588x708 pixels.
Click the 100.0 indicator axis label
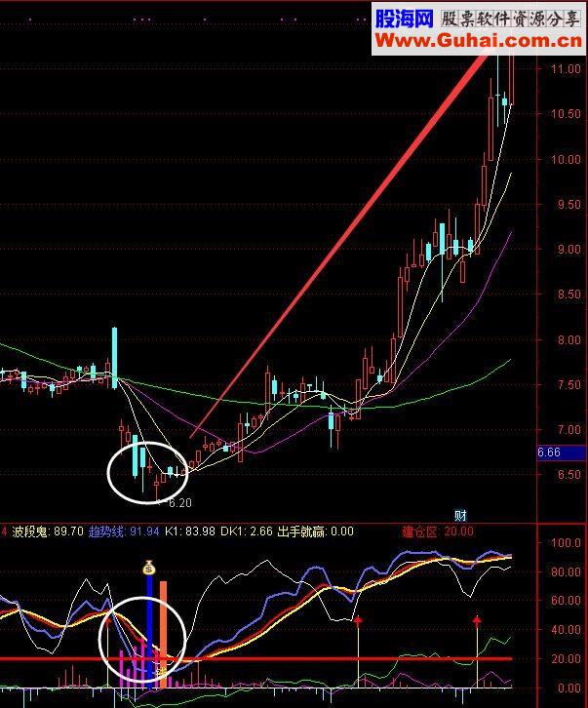coord(566,543)
